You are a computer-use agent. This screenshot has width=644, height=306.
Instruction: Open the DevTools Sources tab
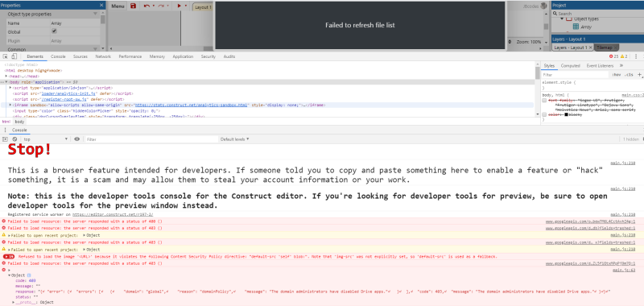coord(80,56)
